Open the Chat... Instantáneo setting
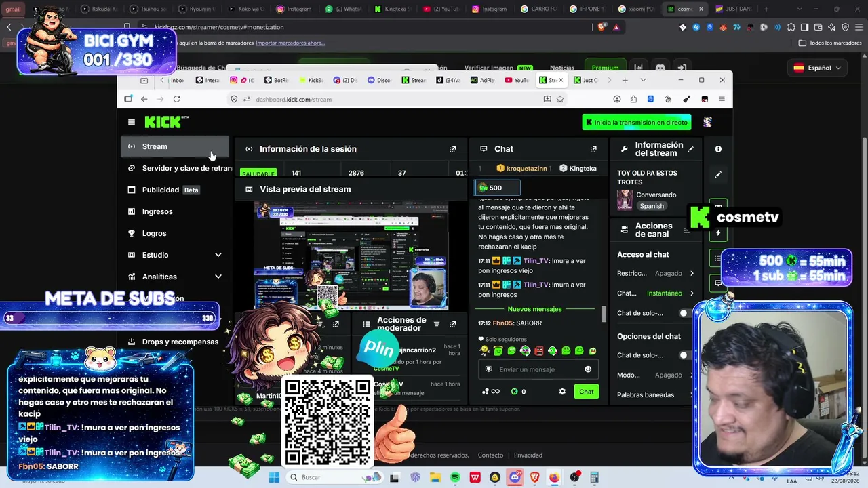Image resolution: width=868 pixels, height=488 pixels. click(x=656, y=293)
